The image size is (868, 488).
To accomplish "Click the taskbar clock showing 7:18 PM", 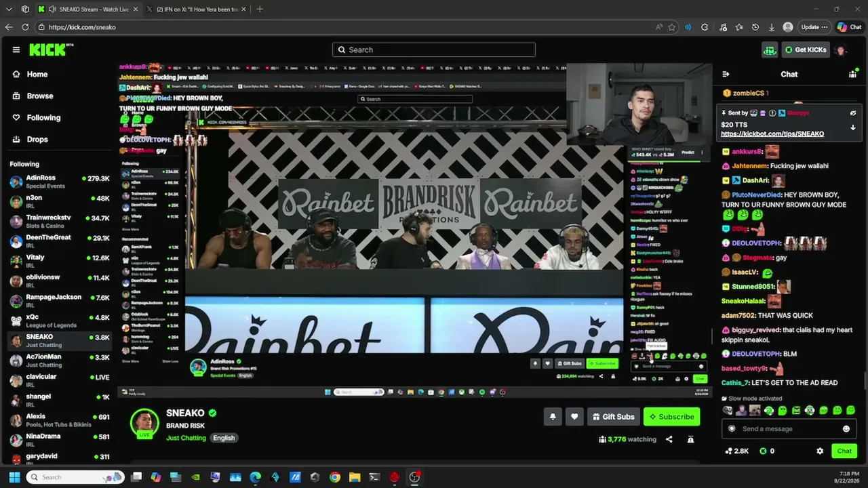I will coord(849,477).
